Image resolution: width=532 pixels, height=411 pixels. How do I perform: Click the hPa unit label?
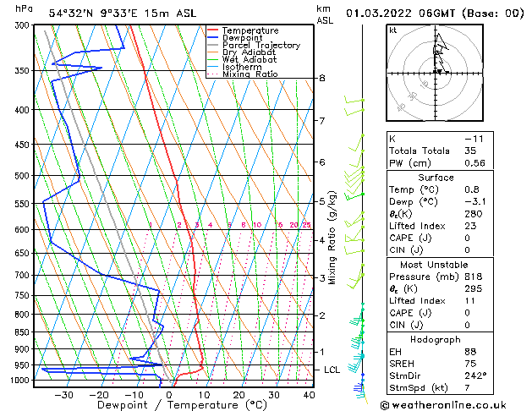[24, 8]
